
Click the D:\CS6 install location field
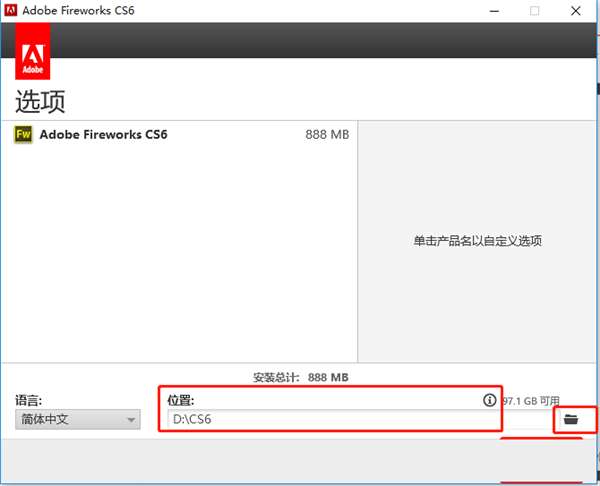pyautogui.click(x=333, y=419)
